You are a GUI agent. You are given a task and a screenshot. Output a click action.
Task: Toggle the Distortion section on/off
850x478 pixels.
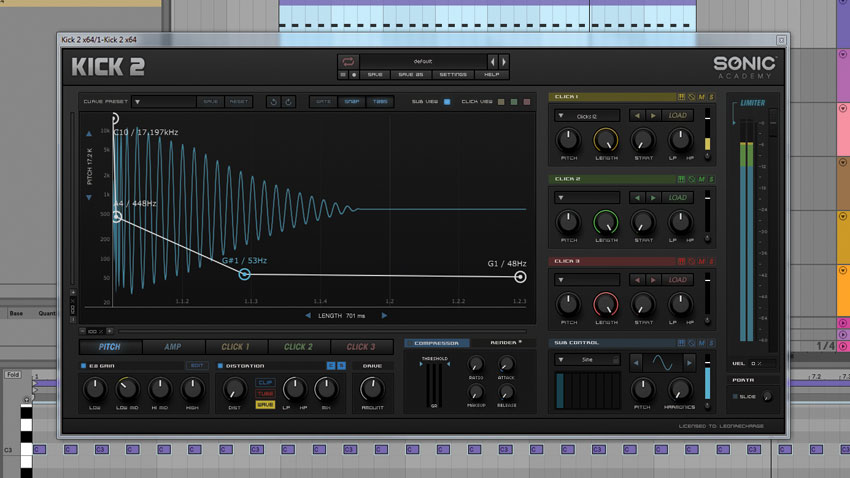tap(220, 366)
